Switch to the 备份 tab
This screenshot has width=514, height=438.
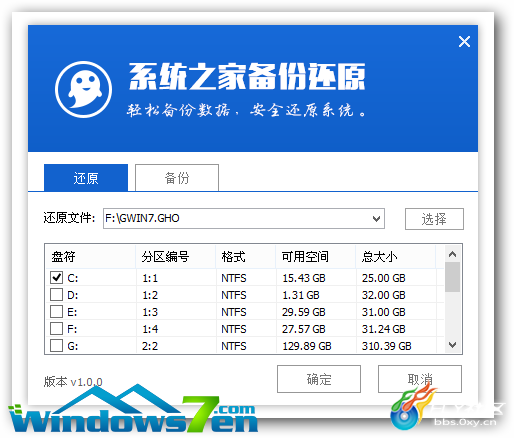[177, 178]
